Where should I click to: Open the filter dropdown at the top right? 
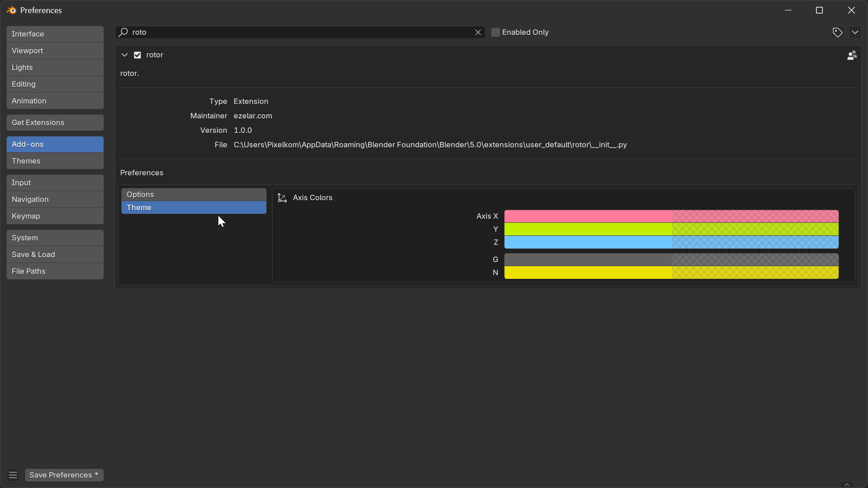click(x=855, y=32)
